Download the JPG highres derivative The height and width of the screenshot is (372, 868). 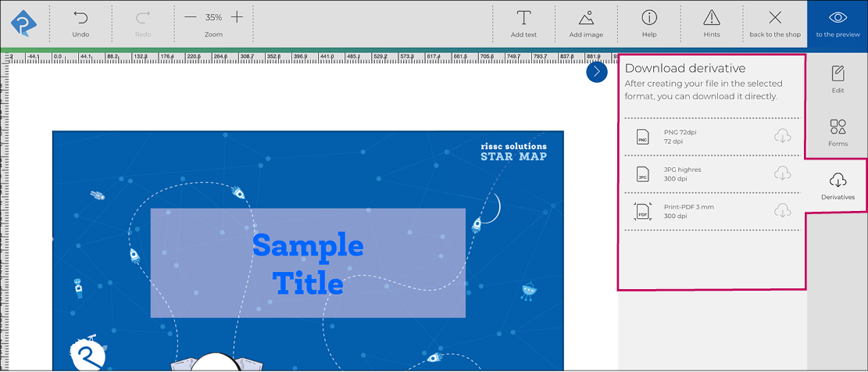click(782, 173)
